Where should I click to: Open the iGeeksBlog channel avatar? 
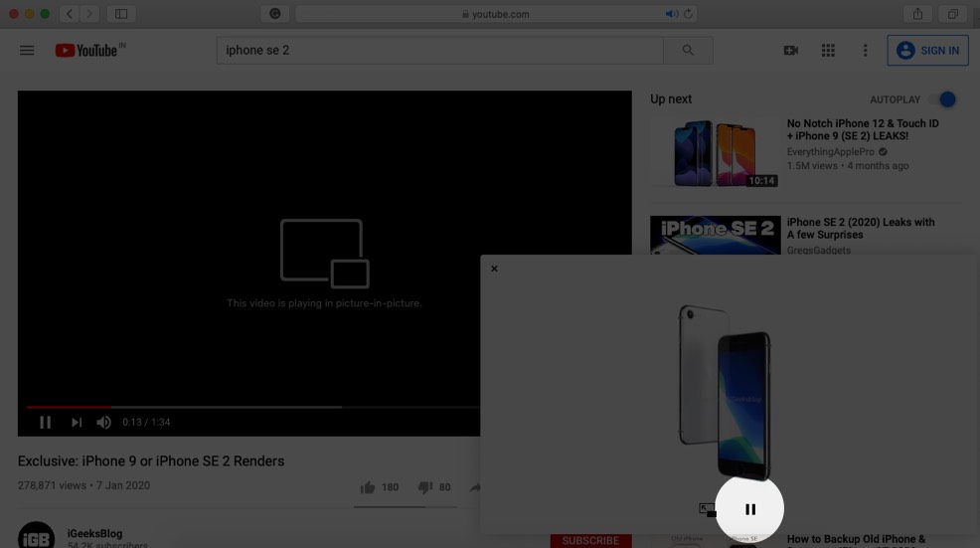pyautogui.click(x=36, y=535)
